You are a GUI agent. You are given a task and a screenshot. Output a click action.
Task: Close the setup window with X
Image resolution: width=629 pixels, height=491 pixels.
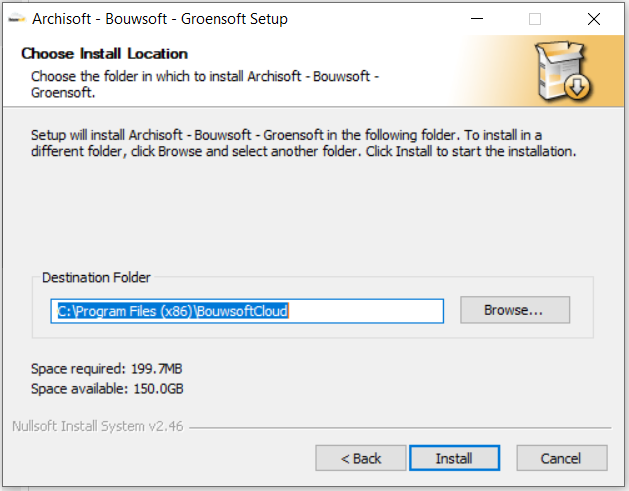click(594, 18)
